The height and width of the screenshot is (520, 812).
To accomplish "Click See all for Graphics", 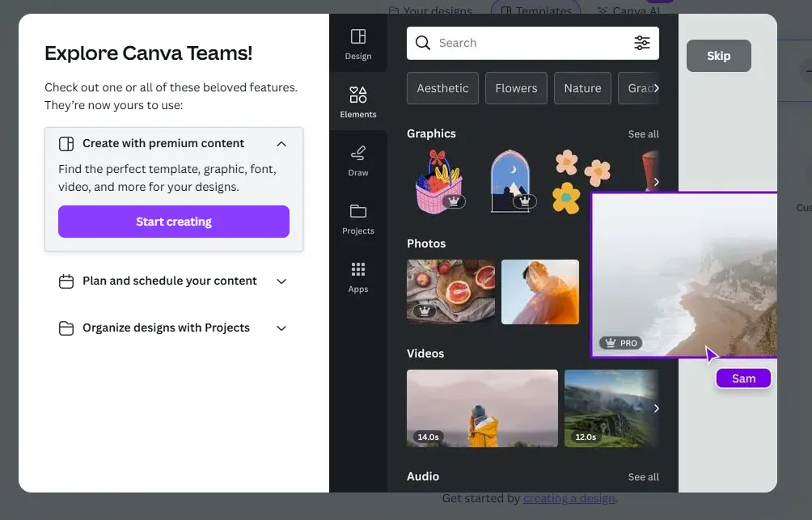I will (643, 134).
